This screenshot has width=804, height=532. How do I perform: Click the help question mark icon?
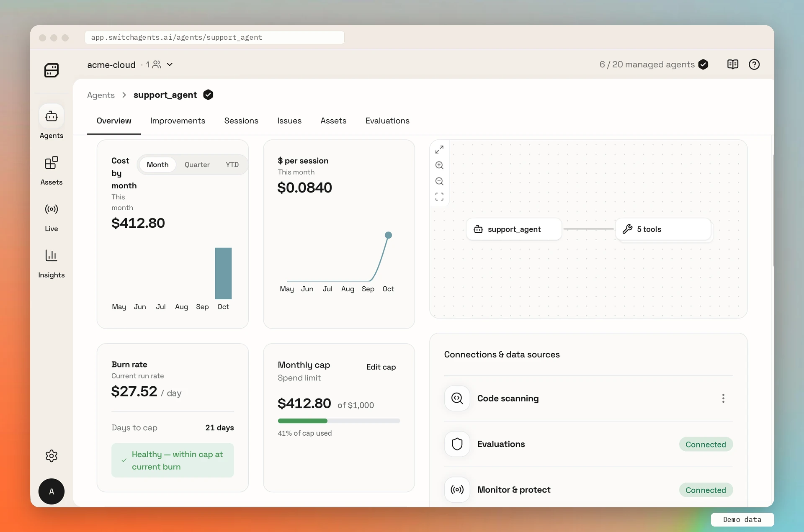(754, 64)
